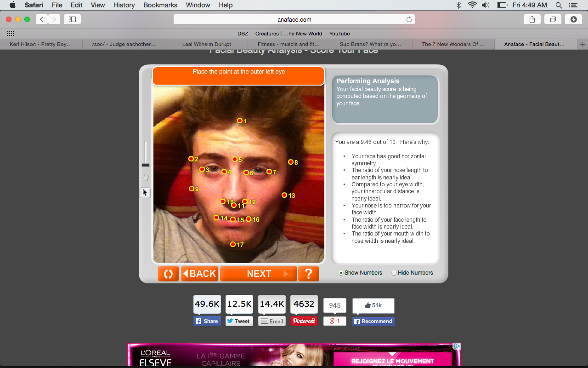Select the Show Numbers radio button

tap(341, 273)
